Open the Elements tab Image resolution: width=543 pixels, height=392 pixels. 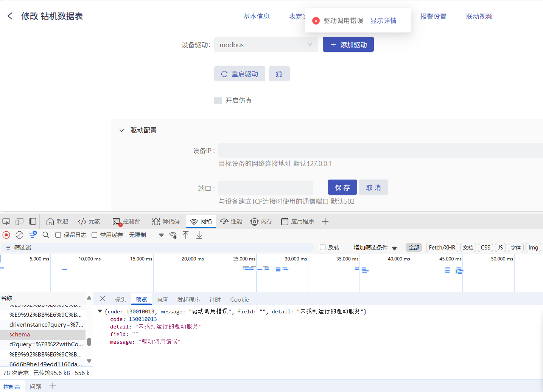[89, 222]
